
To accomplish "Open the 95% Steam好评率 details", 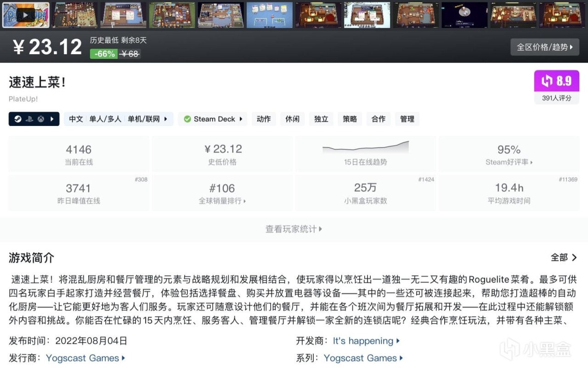I will [x=509, y=154].
